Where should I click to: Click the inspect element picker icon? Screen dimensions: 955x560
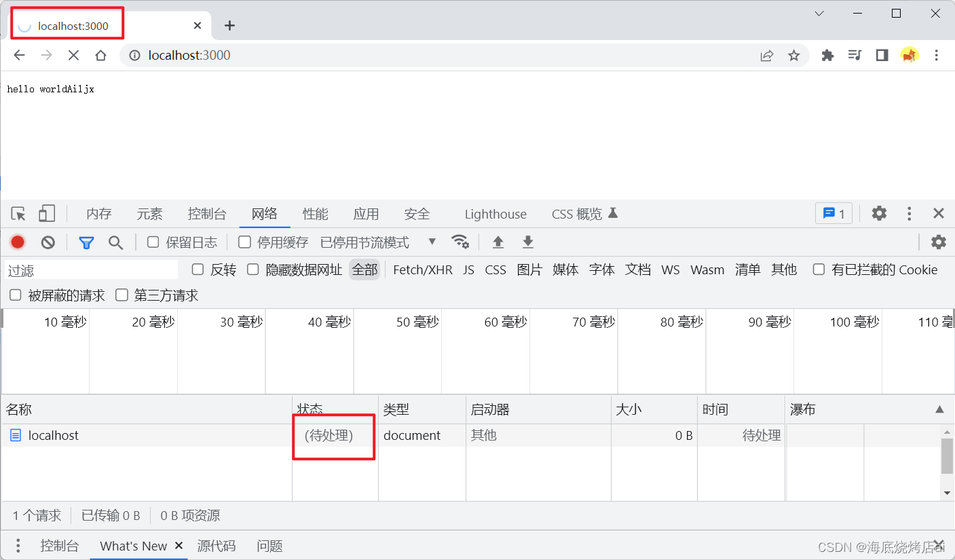pyautogui.click(x=19, y=214)
